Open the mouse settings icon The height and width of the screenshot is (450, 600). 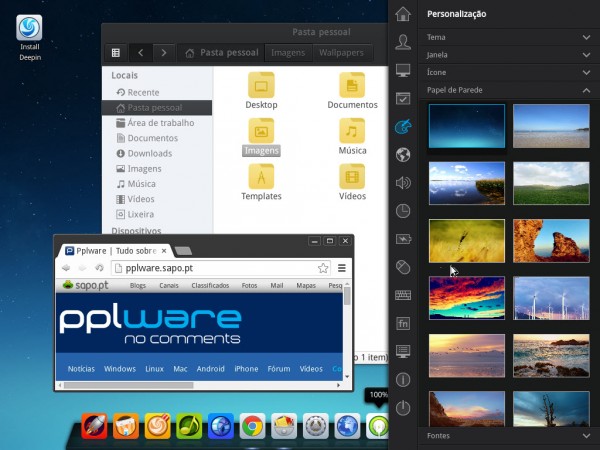403,267
